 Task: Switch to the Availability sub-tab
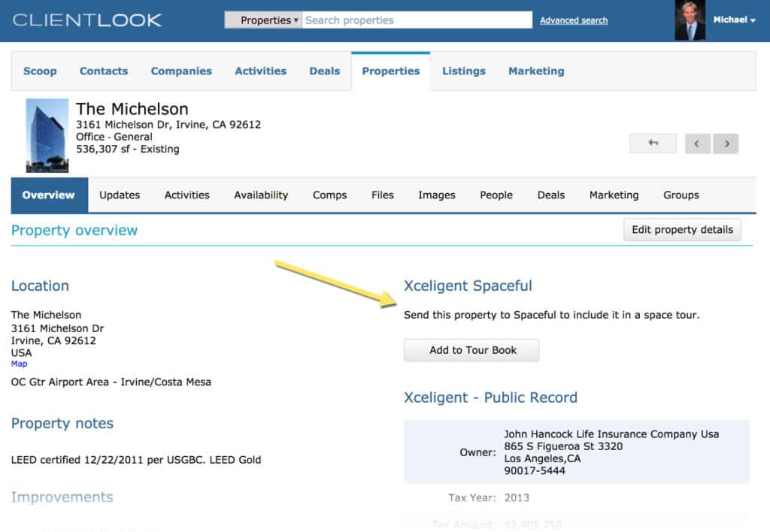click(261, 195)
